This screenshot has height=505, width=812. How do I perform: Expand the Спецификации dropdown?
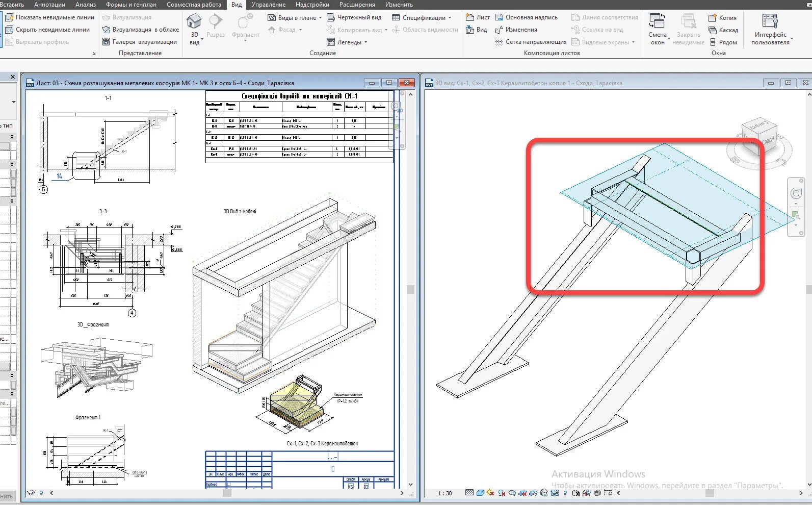[450, 18]
